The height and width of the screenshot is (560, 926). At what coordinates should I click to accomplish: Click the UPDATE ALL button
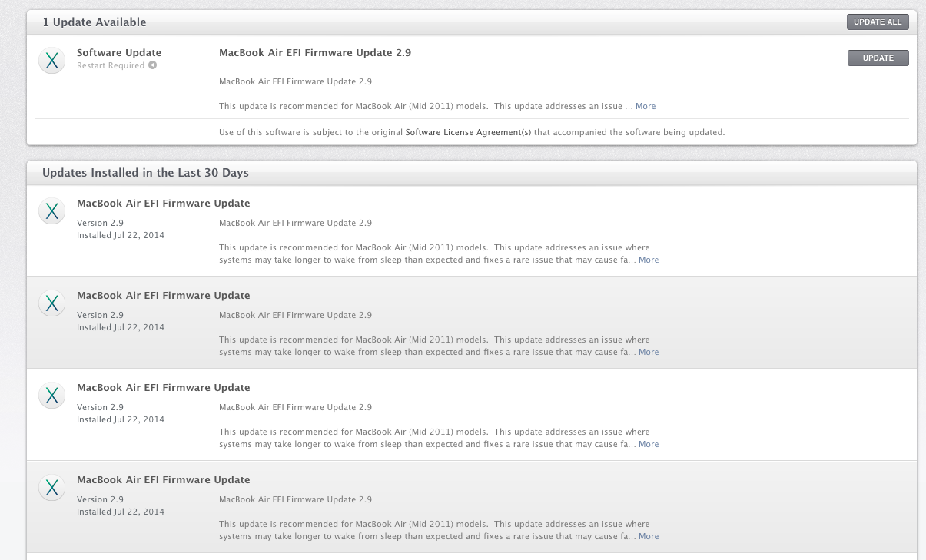[x=878, y=22]
